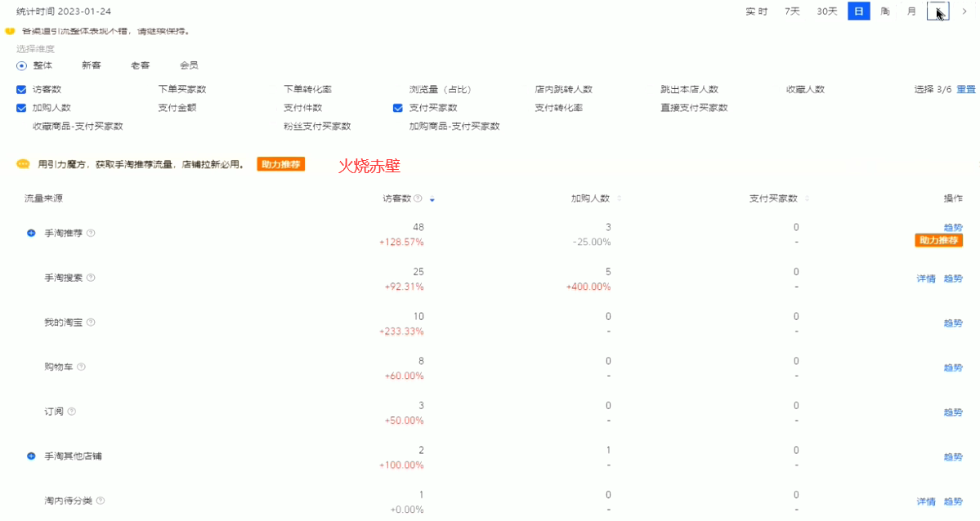Click help icon next to 订阅
This screenshot has height=521, width=980.
[x=72, y=412]
